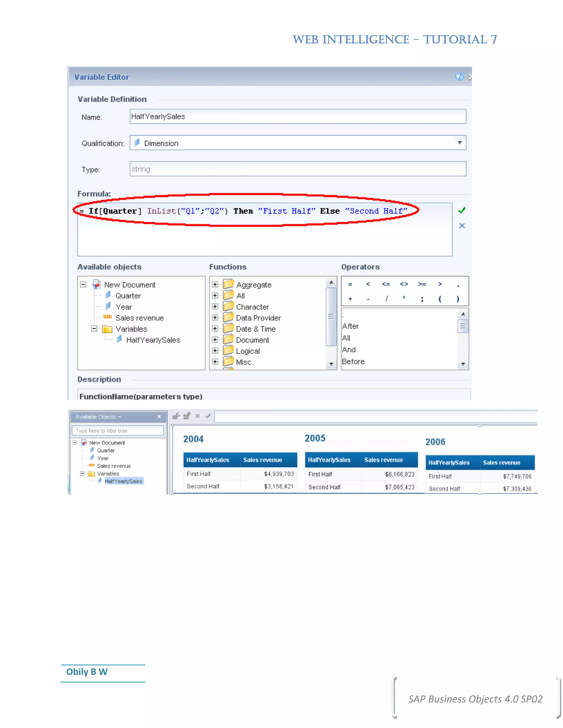
Task: Select HalfYearlySales in the report objects tree
Action: pyautogui.click(x=123, y=481)
